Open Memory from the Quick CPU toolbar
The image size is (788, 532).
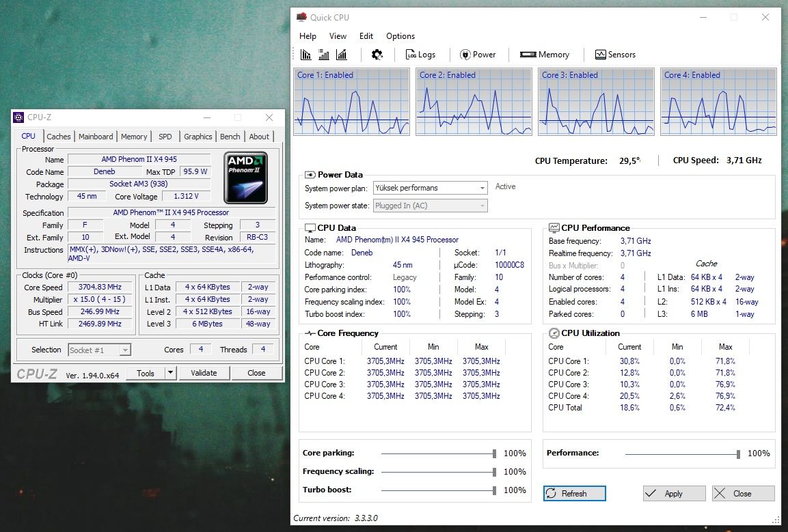pyautogui.click(x=545, y=54)
